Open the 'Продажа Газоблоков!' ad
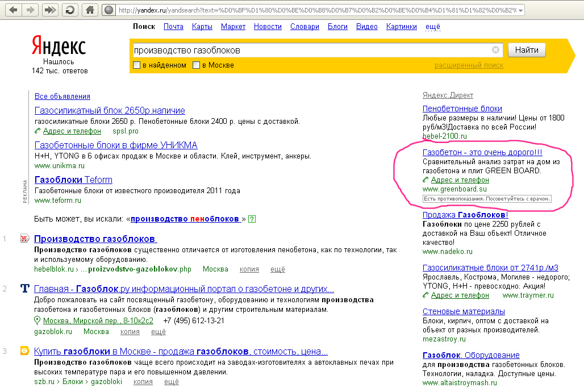 click(465, 215)
